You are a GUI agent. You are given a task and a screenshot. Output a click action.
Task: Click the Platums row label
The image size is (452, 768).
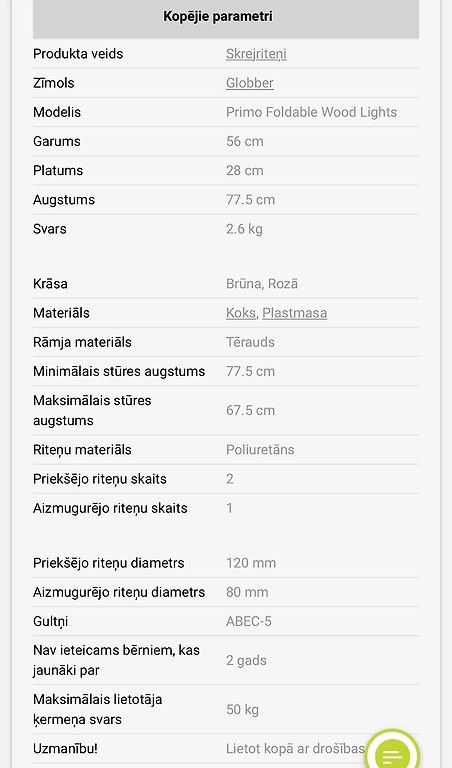click(x=58, y=170)
